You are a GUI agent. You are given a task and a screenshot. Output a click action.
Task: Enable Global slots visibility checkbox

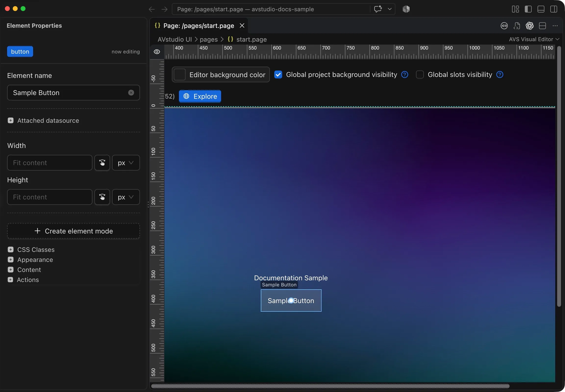pyautogui.click(x=419, y=74)
